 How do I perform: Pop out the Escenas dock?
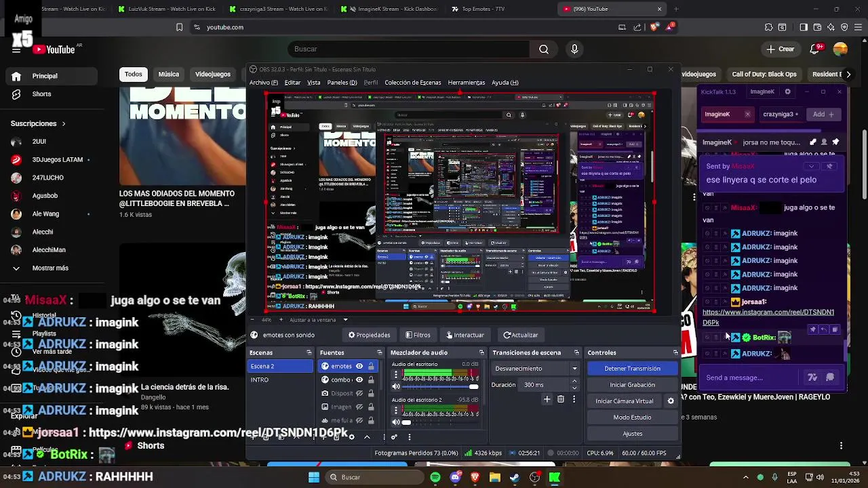[309, 352]
